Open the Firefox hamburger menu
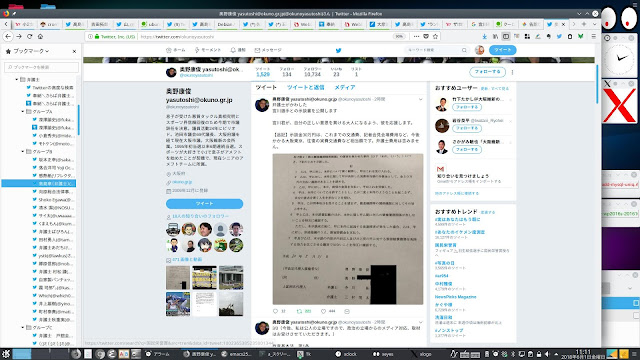The image size is (640, 360). tap(593, 36)
